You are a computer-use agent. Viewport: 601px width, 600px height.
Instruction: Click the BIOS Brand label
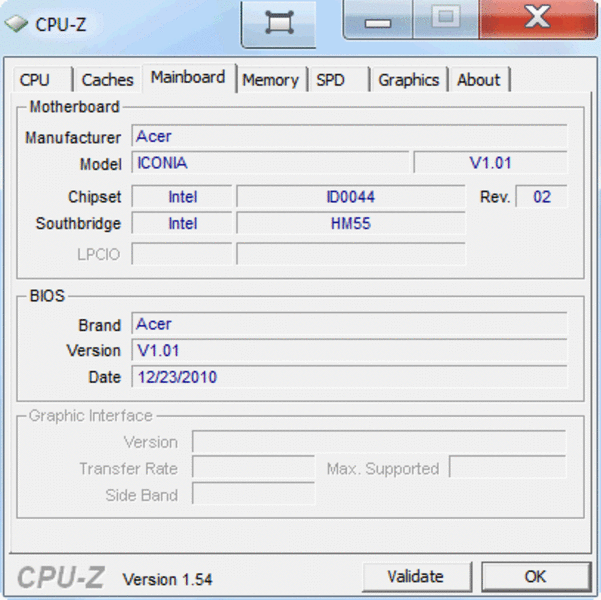[100, 325]
